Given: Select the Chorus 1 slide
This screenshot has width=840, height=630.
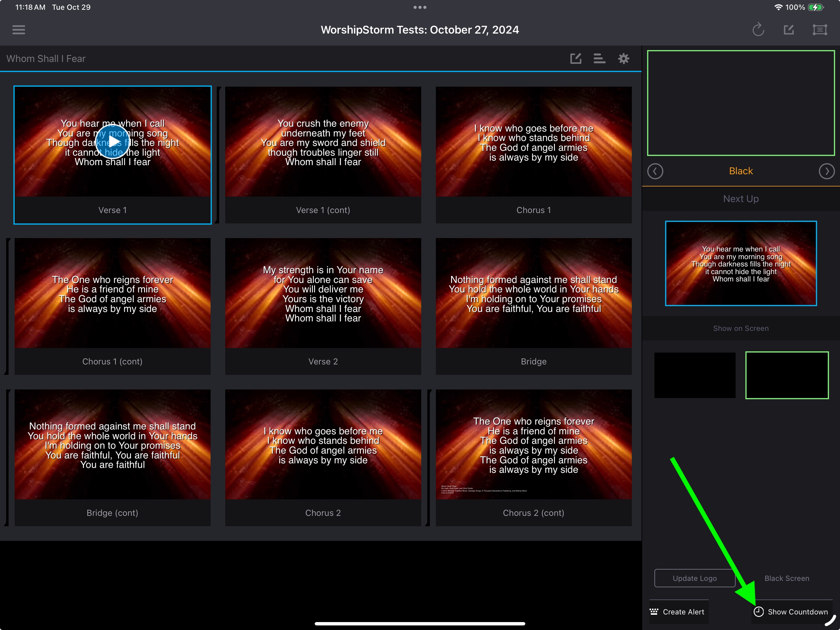Looking at the screenshot, I should coord(534,155).
